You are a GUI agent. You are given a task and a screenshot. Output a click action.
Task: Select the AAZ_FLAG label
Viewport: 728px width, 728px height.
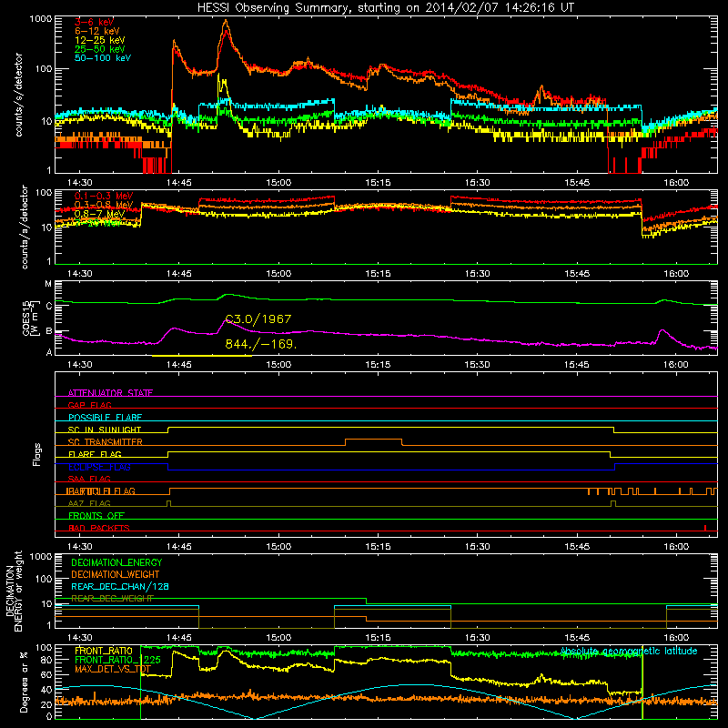click(x=89, y=503)
